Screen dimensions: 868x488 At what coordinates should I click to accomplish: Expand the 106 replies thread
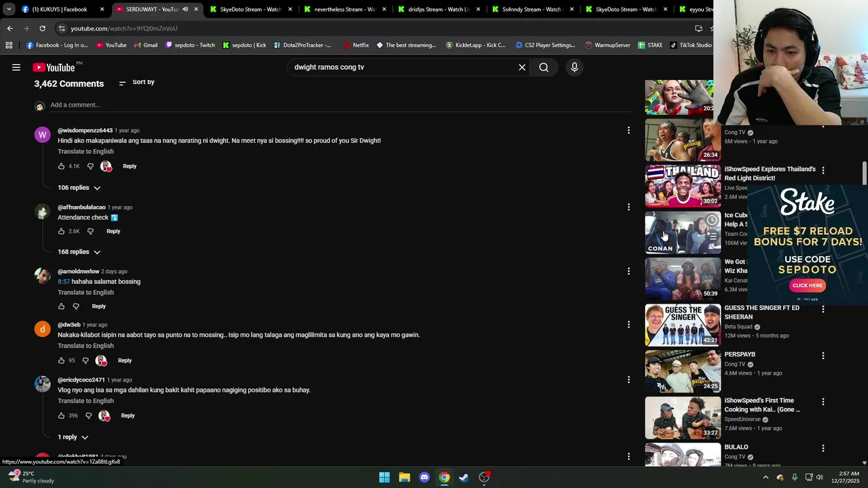coord(79,188)
